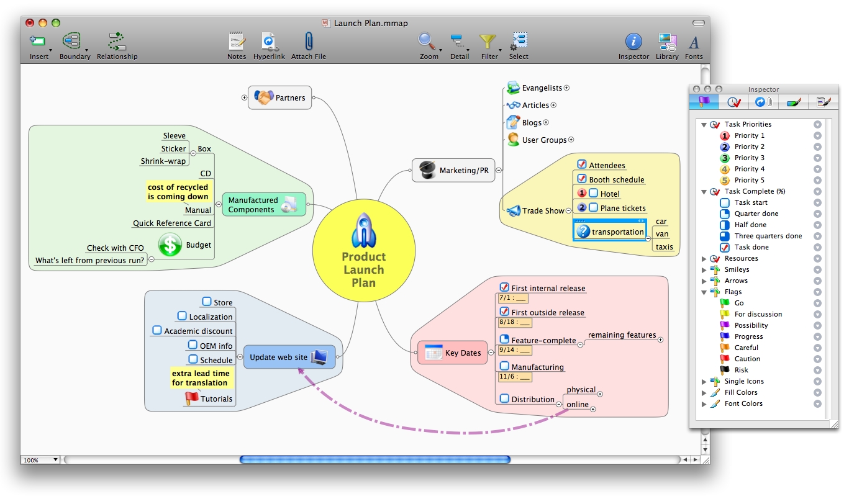Open the Filter tool
This screenshot has width=867, height=504.
488,42
